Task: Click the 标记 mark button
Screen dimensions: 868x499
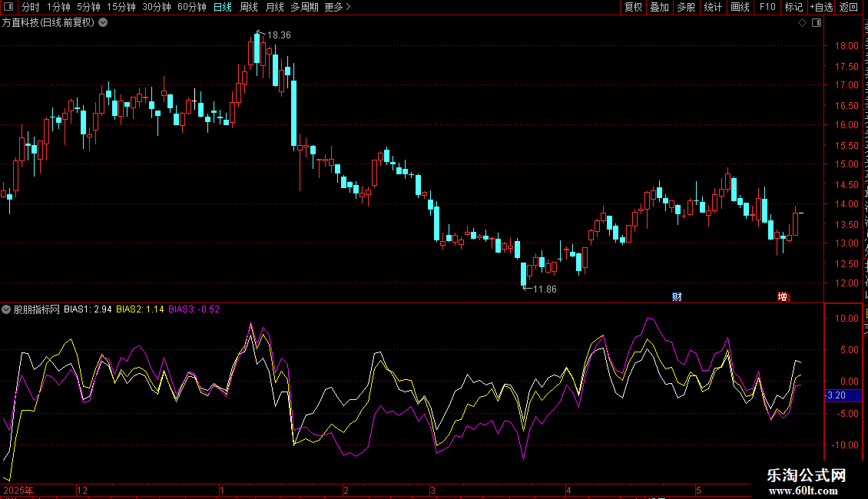Action: click(793, 7)
